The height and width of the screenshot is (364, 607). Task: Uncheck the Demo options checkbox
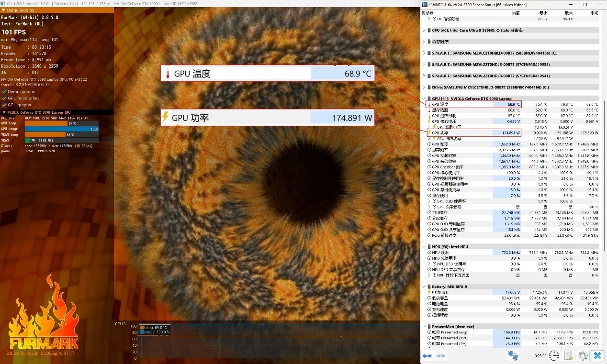pos(4,91)
